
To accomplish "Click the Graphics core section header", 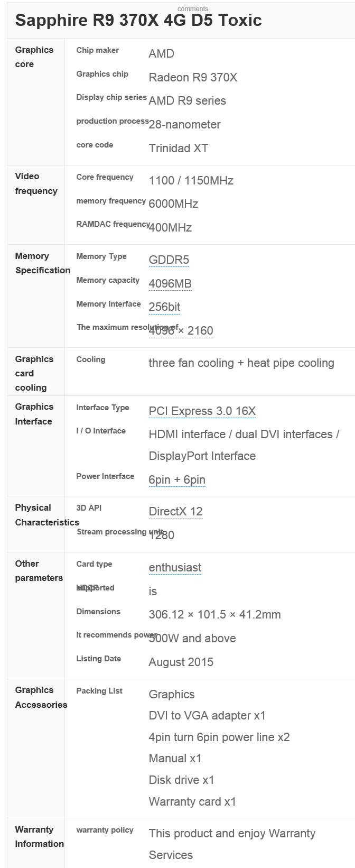I will 34,57.
